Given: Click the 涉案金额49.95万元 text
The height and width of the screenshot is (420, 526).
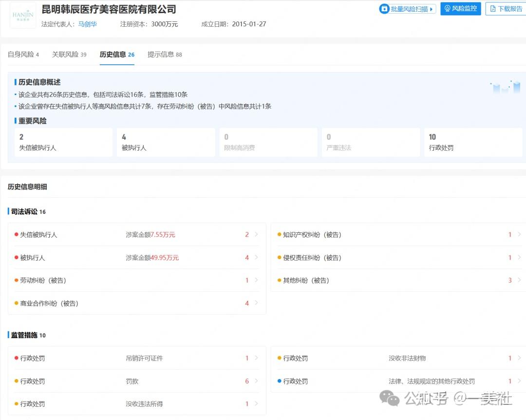Looking at the screenshot, I should tap(152, 258).
